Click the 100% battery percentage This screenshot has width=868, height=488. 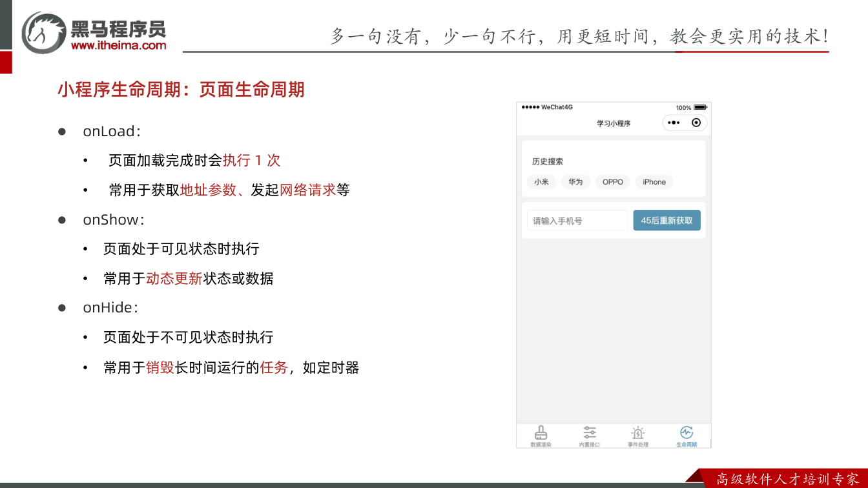pos(683,108)
